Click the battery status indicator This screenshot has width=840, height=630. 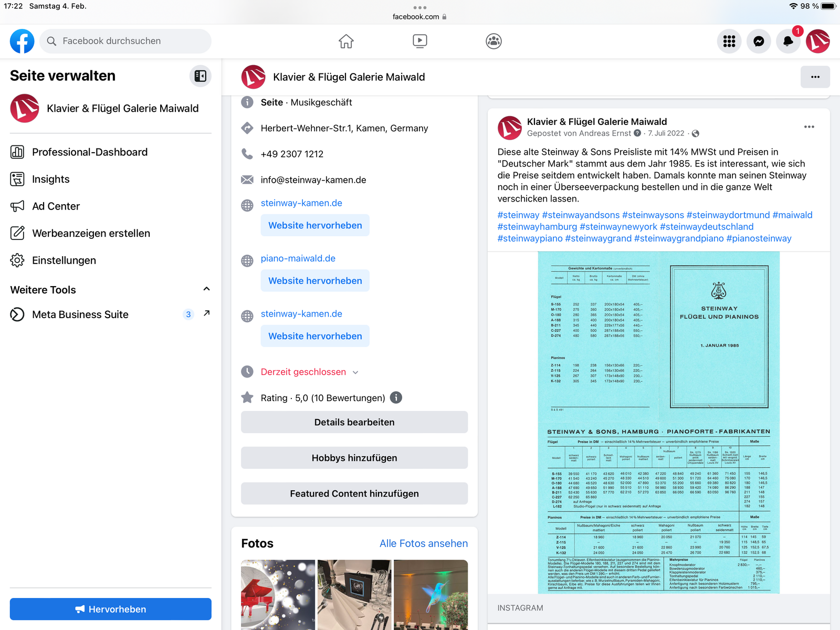click(828, 6)
